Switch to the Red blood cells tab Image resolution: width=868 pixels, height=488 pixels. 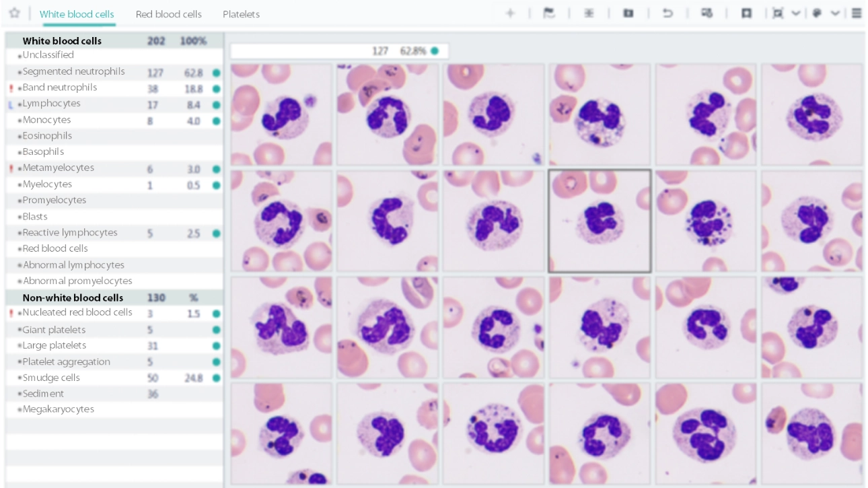tap(168, 14)
